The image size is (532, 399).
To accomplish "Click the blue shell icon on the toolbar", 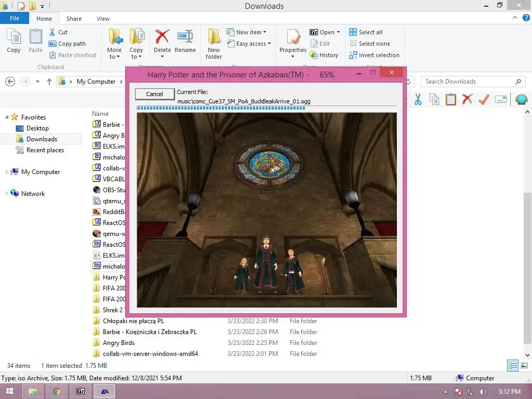I will tap(521, 99).
